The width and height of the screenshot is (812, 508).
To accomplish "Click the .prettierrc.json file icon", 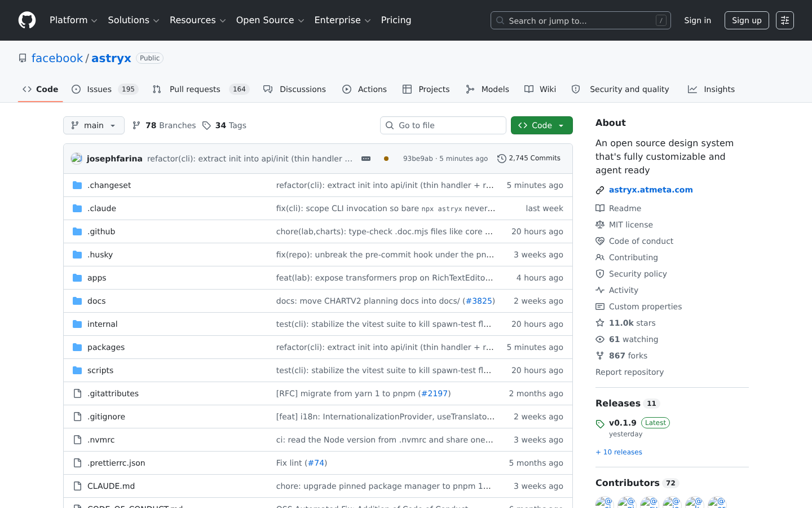I will coord(77,463).
